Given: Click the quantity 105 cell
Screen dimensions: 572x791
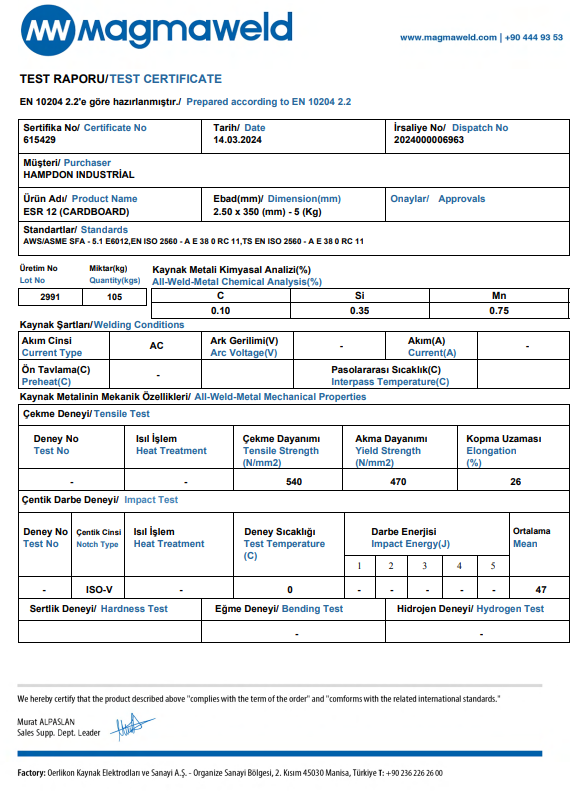Looking at the screenshot, I should tap(115, 297).
